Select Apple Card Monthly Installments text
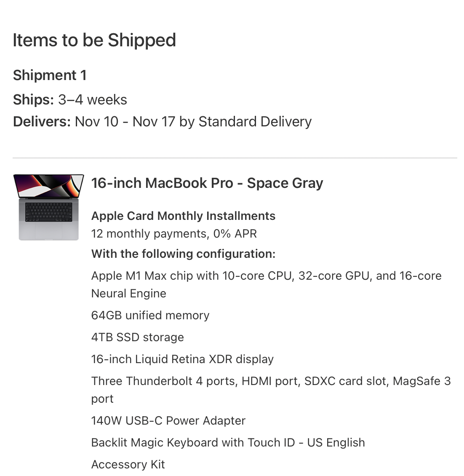Screen dimensions: 464x476 183,216
